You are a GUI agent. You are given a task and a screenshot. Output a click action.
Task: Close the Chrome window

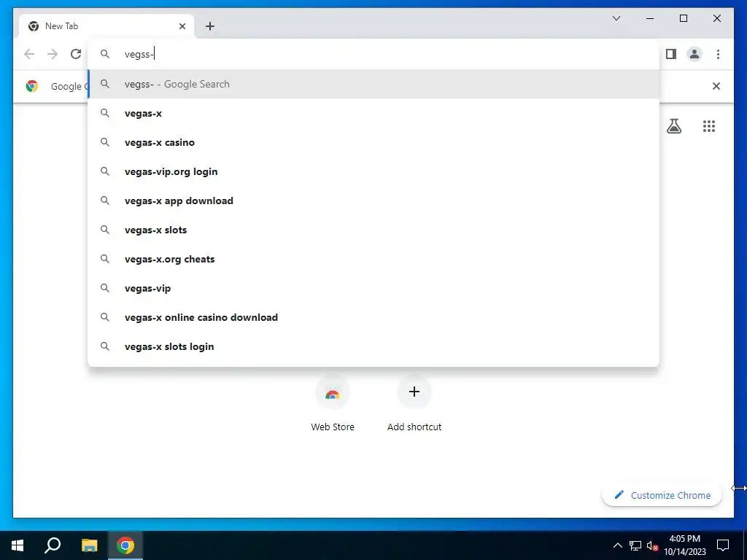pyautogui.click(x=717, y=18)
